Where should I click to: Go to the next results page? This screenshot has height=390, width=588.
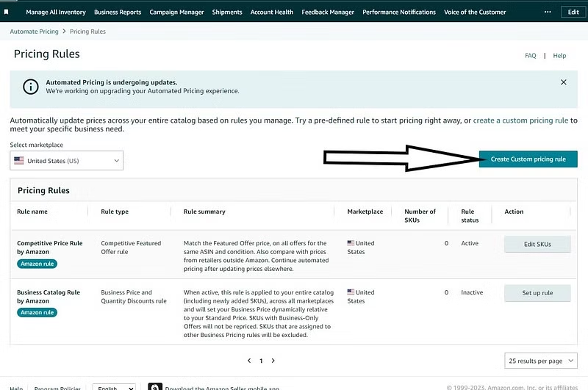pos(273,361)
